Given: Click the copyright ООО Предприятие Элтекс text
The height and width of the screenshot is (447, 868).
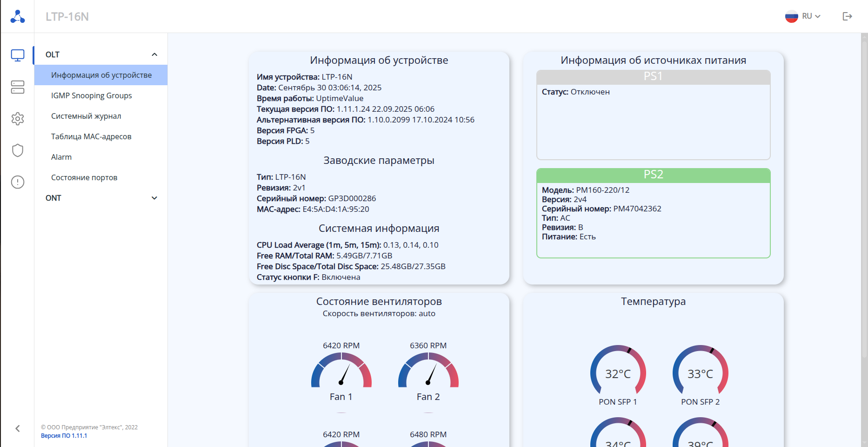Looking at the screenshot, I should click(89, 427).
